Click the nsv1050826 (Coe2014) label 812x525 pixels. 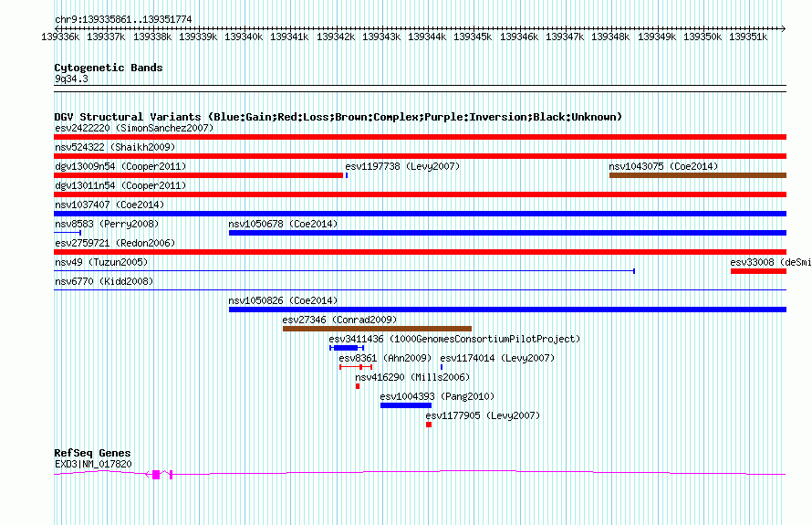(283, 300)
